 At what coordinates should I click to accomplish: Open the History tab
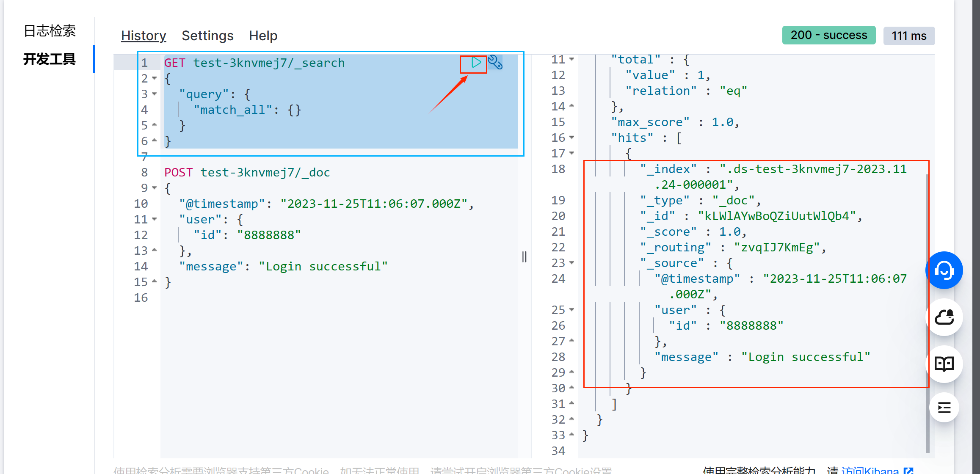143,36
